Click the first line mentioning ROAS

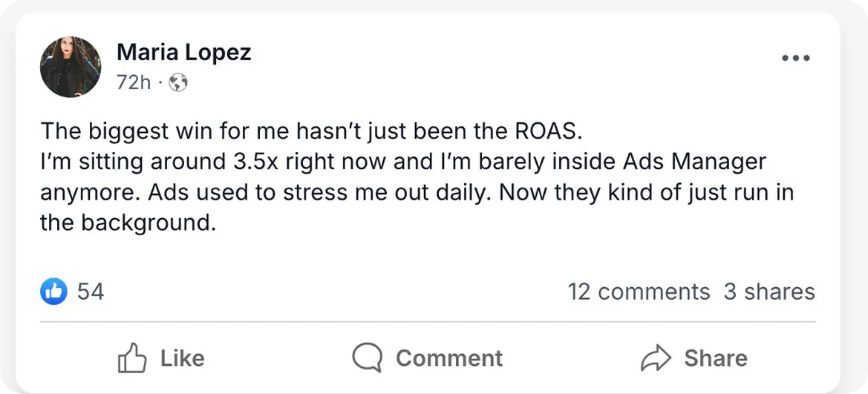click(x=313, y=131)
